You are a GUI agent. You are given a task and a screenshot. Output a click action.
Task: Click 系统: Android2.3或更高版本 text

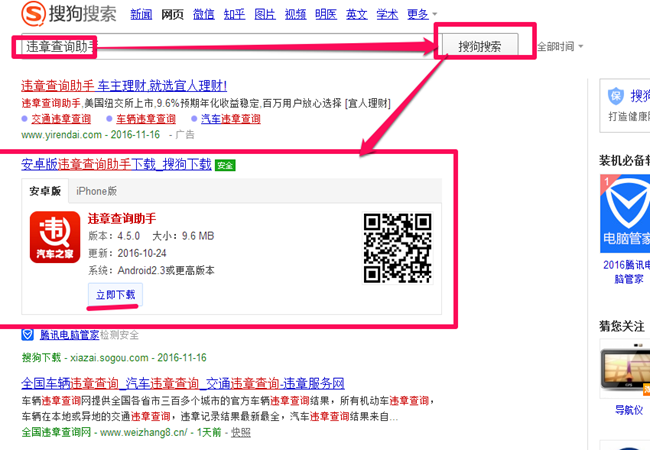(x=151, y=271)
